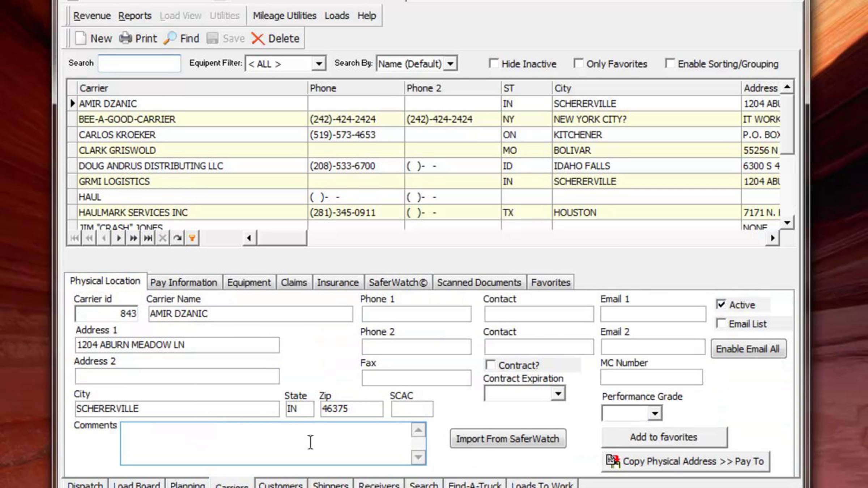This screenshot has width=868, height=488.
Task: Click the New record toolbar icon
Action: point(80,38)
